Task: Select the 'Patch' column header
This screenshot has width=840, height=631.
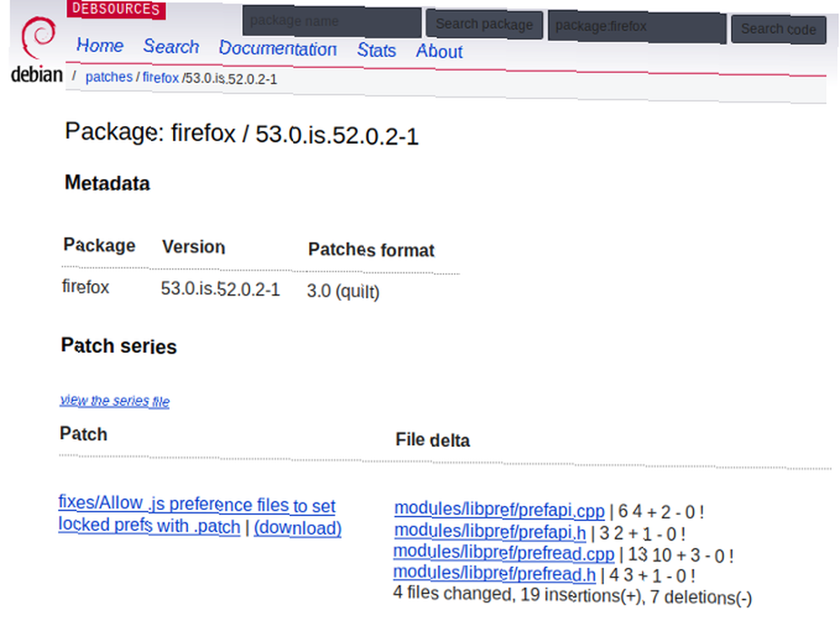Action: [x=83, y=434]
